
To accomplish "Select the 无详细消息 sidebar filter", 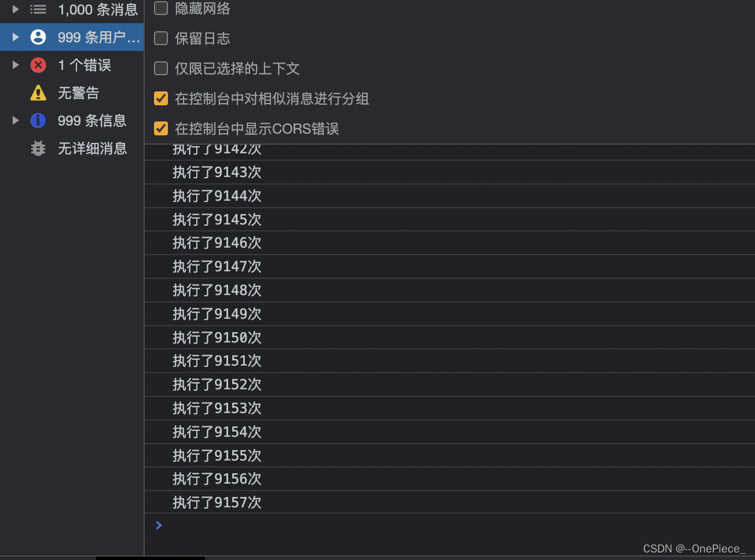I will [x=72, y=148].
